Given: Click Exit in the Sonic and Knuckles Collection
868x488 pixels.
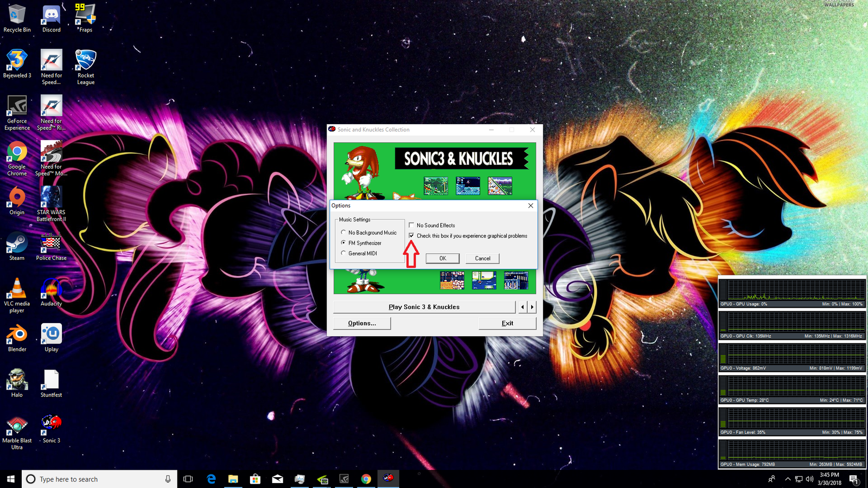Looking at the screenshot, I should point(507,323).
